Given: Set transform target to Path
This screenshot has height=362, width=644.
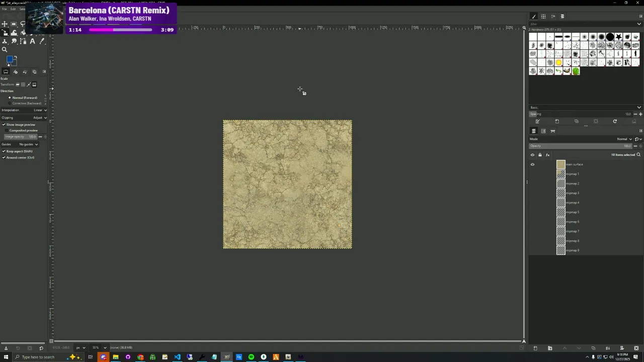Looking at the screenshot, I should (x=29, y=84).
